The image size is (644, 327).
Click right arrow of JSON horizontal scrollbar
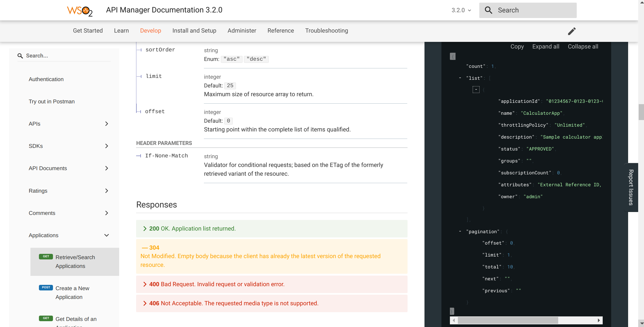tap(599, 320)
